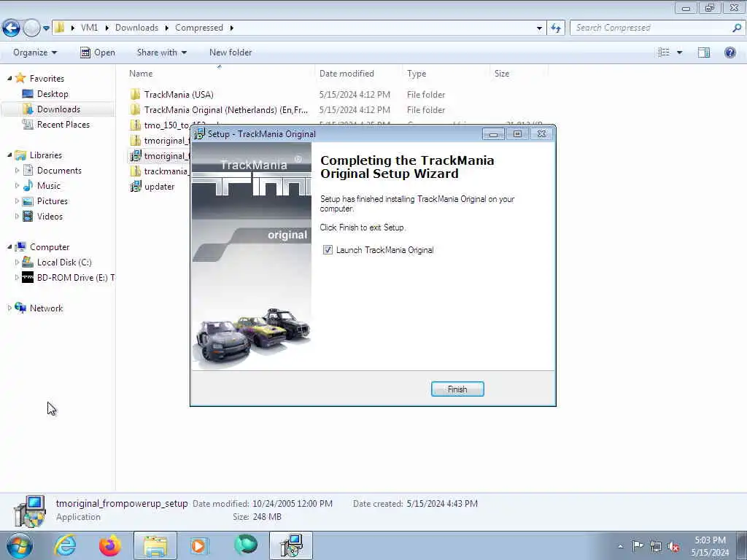This screenshot has width=747, height=560.
Task: Launch Internet Explorer from taskbar
Action: (65, 545)
